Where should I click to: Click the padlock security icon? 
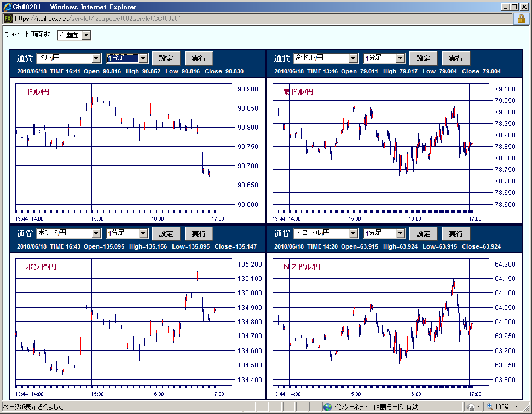pyautogui.click(x=520, y=19)
